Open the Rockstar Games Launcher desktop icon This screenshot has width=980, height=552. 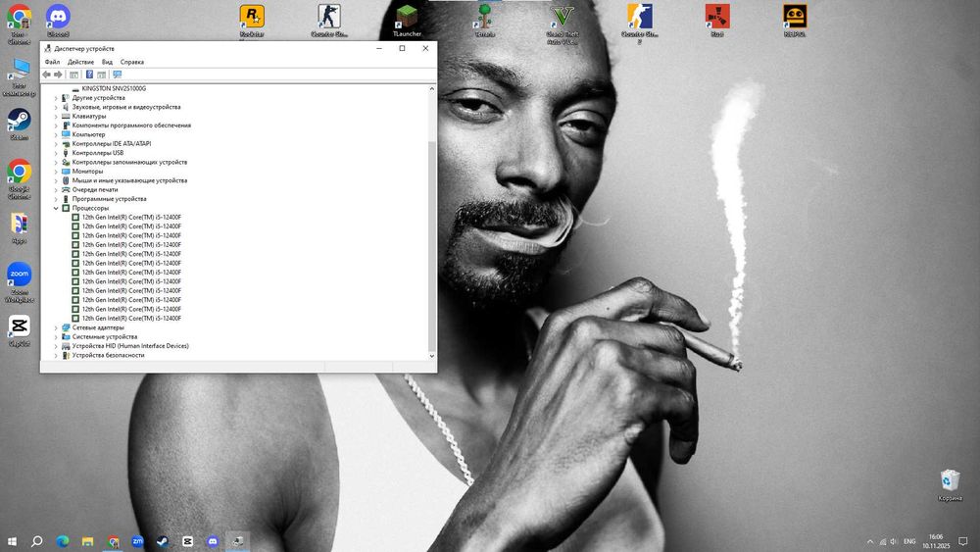point(251,21)
